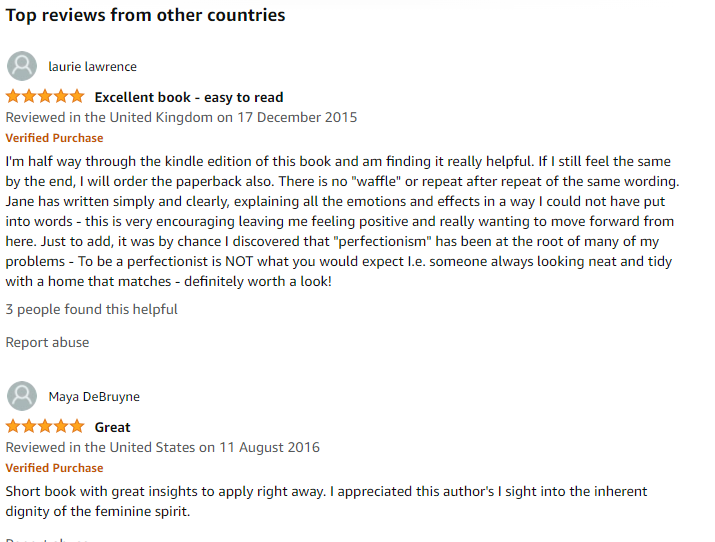
Task: Click the first star of laurie's rating
Action: tap(13, 97)
